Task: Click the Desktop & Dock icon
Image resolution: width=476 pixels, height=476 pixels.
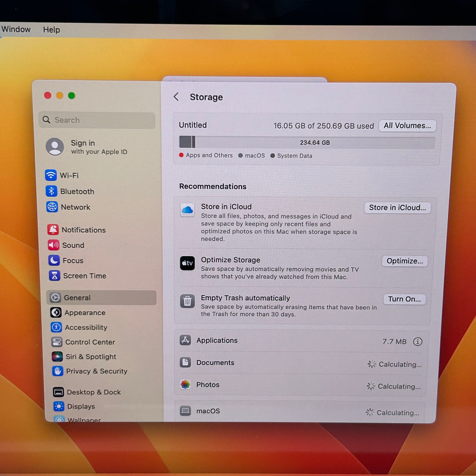Action: 58,392
